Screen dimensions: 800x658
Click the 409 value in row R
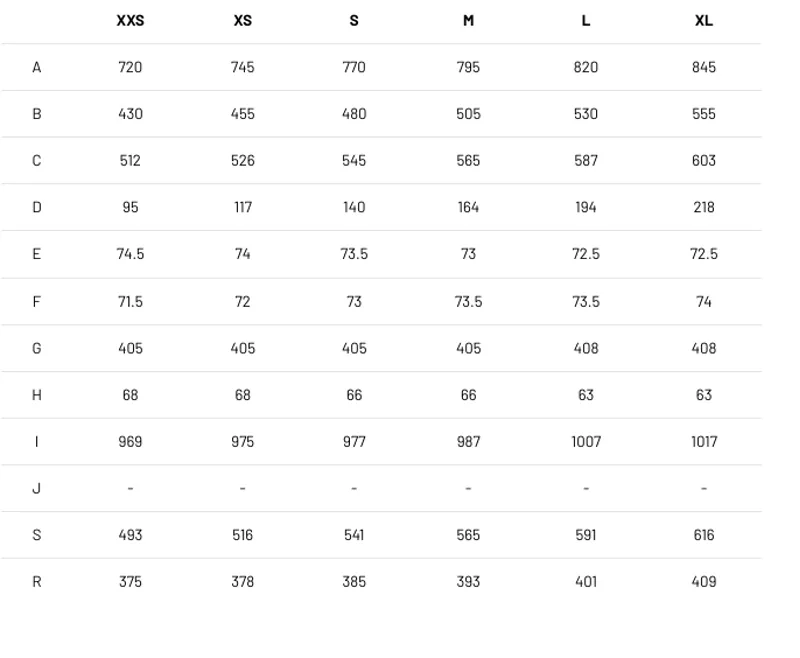tap(704, 581)
